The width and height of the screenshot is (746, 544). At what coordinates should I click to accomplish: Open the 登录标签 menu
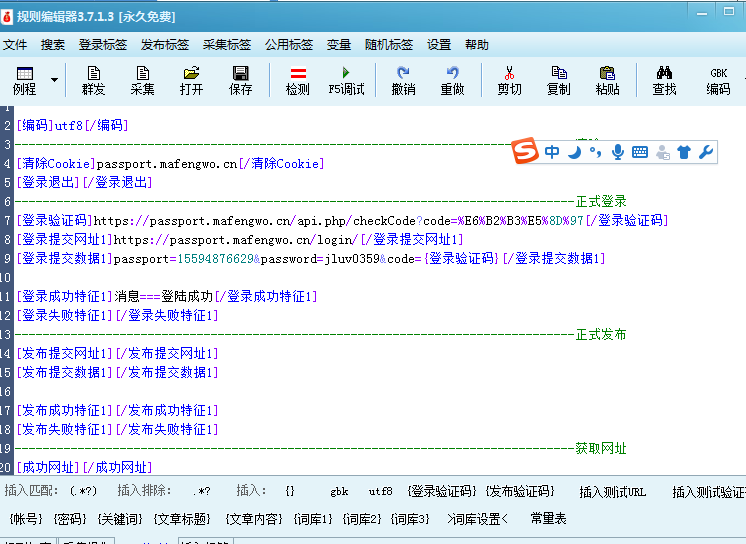point(103,45)
